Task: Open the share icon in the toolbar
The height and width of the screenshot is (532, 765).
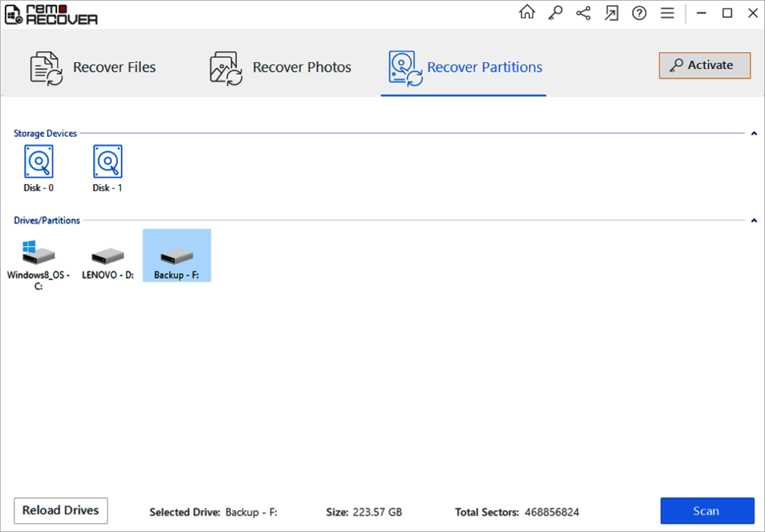Action: (583, 13)
